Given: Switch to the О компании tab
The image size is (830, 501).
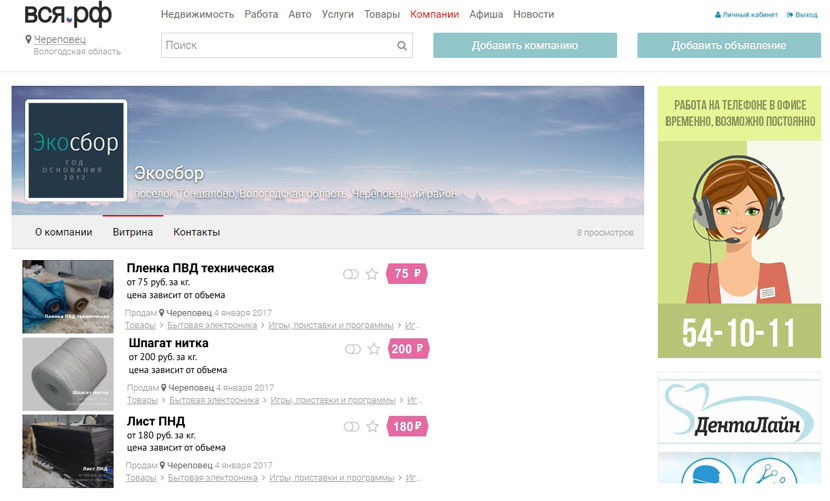Looking at the screenshot, I should coord(64,232).
